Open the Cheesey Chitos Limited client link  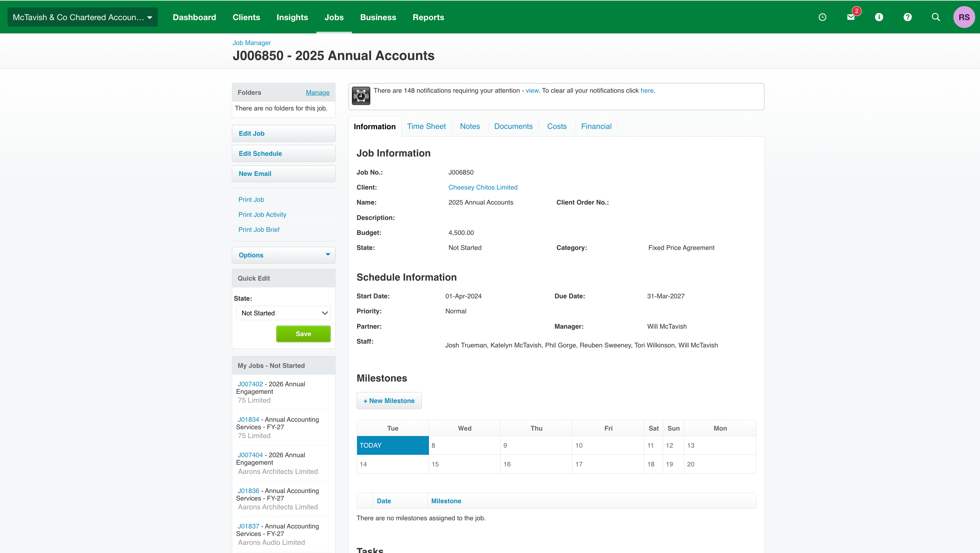(x=483, y=188)
